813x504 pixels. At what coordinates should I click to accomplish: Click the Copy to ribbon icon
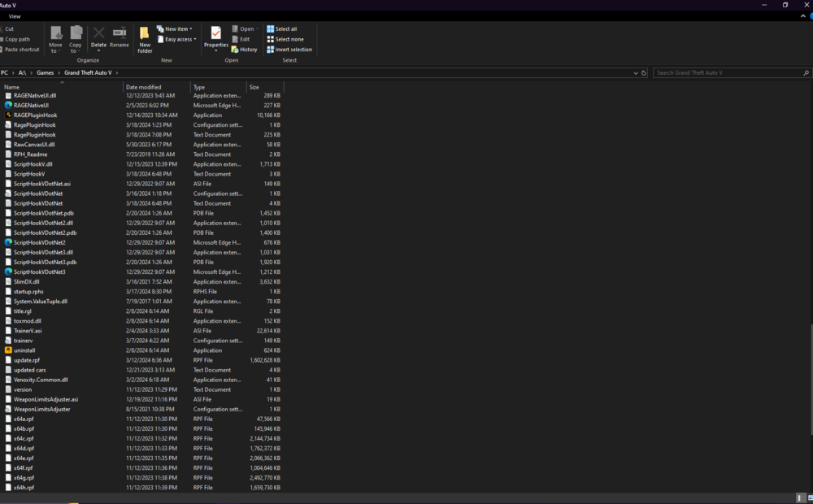point(76,39)
